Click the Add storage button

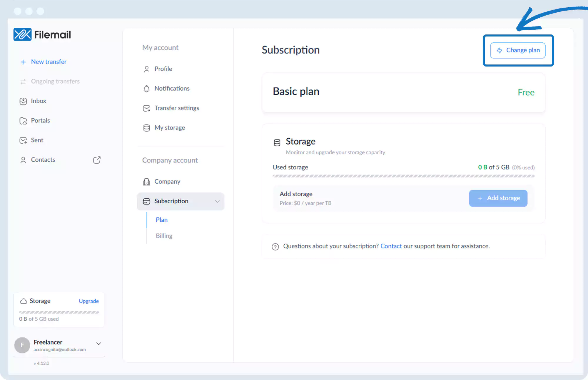coord(498,198)
